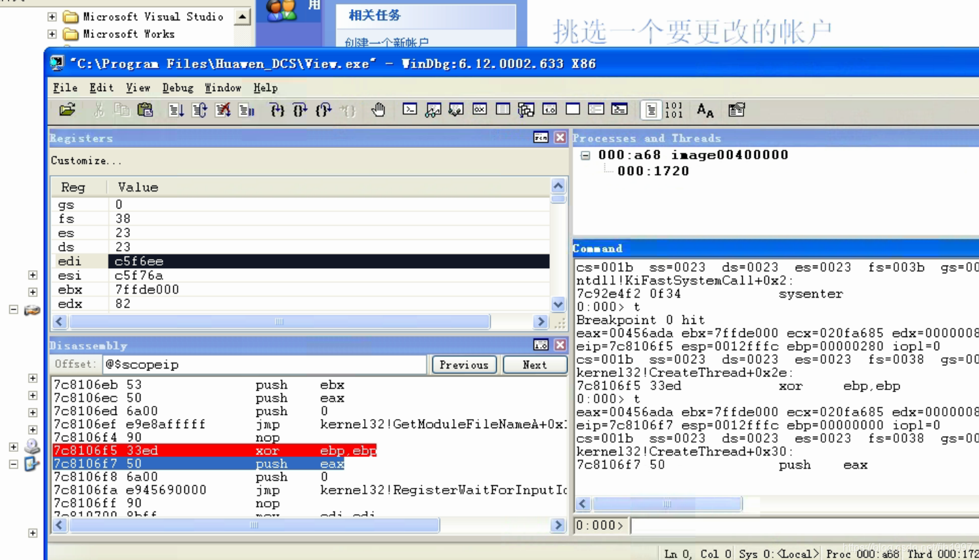The height and width of the screenshot is (560, 979).
Task: Open the Command window via toolbar icon
Action: click(409, 110)
